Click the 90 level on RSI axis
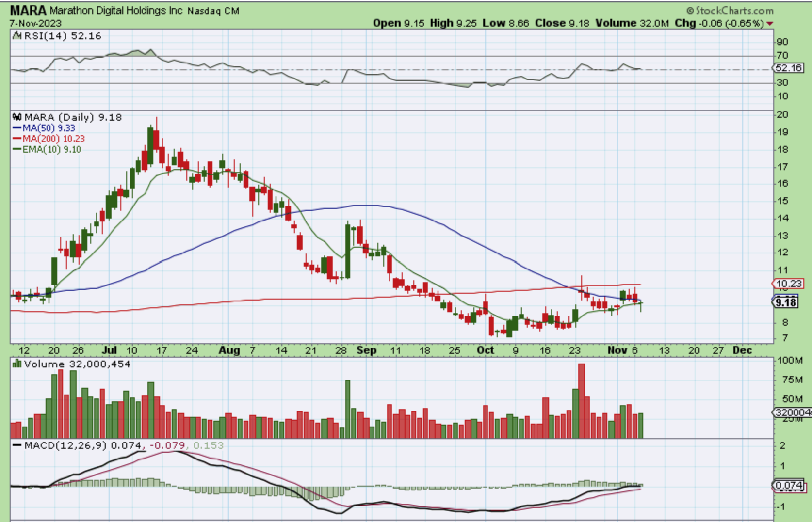 [782, 42]
